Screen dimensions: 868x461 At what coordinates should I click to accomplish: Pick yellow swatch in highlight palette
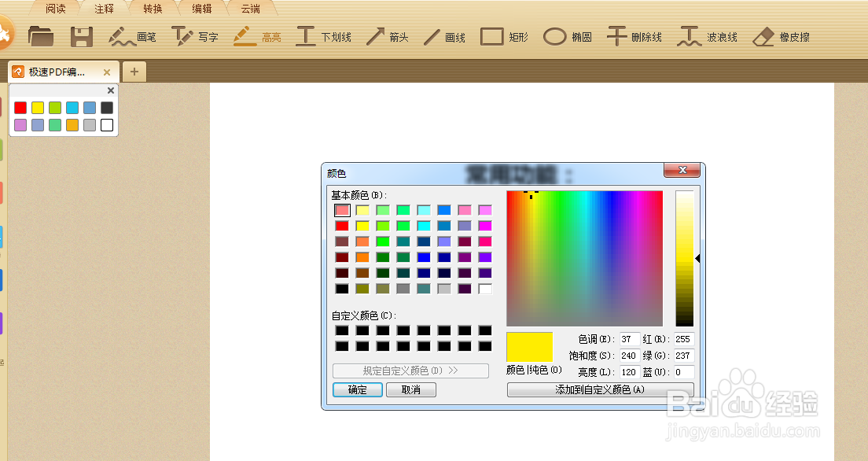(x=38, y=108)
